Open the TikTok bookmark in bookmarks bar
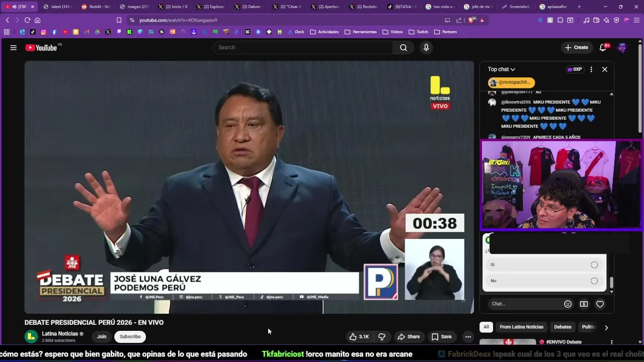 (33, 32)
